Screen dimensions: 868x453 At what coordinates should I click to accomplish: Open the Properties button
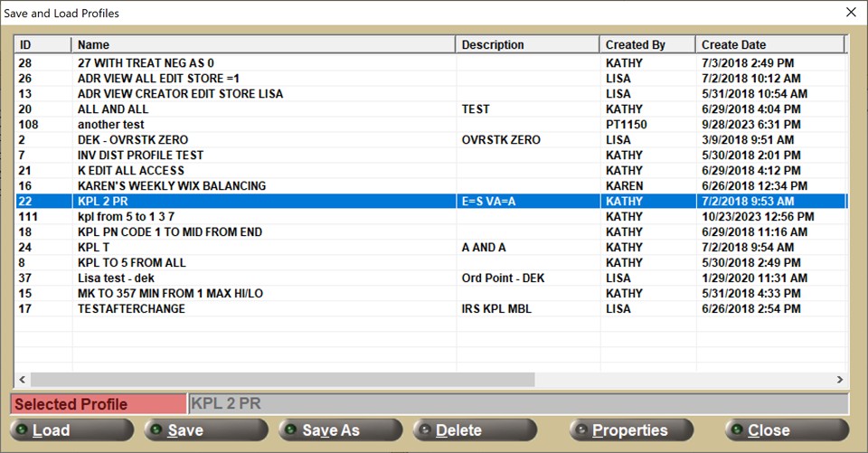[631, 430]
